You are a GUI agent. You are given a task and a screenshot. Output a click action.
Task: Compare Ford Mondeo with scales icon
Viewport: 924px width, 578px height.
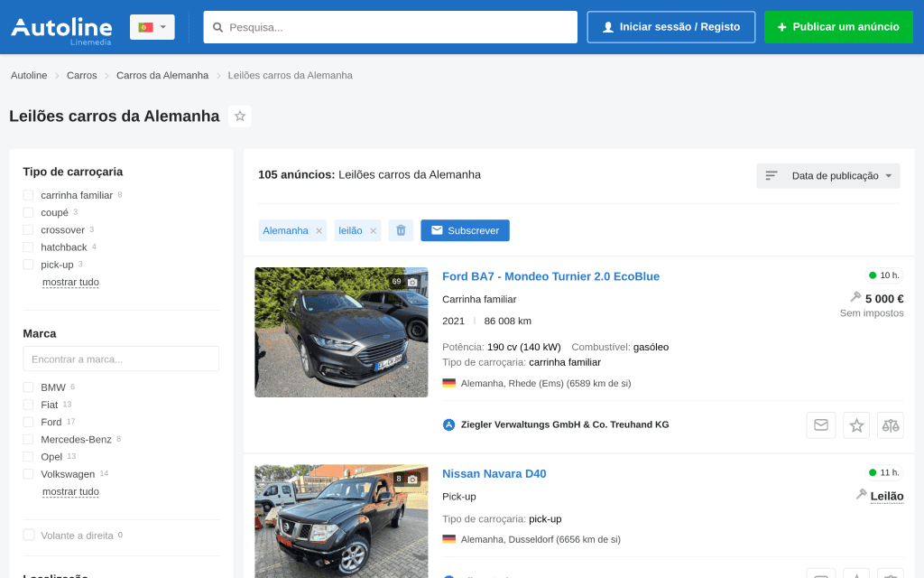(x=891, y=425)
